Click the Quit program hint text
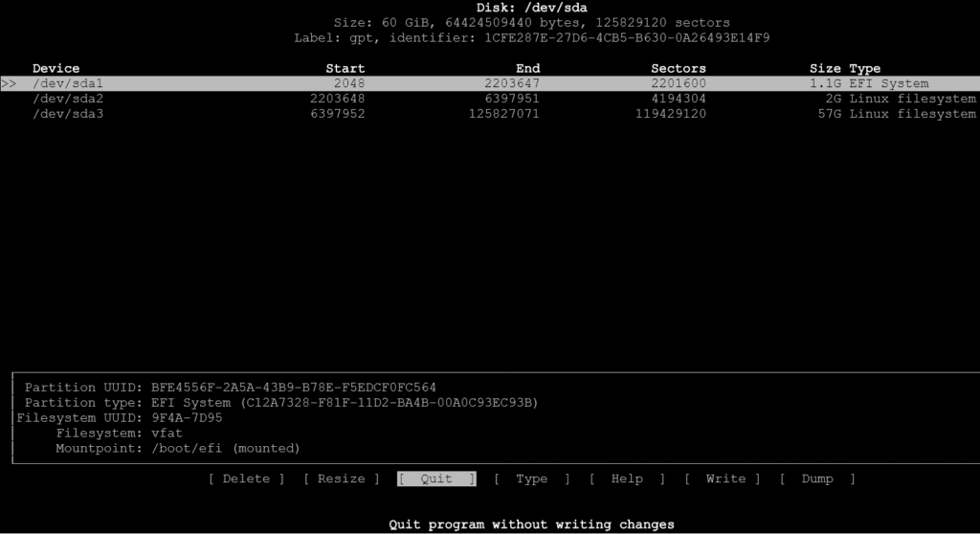Screen dimensions: 980x534 point(532,524)
